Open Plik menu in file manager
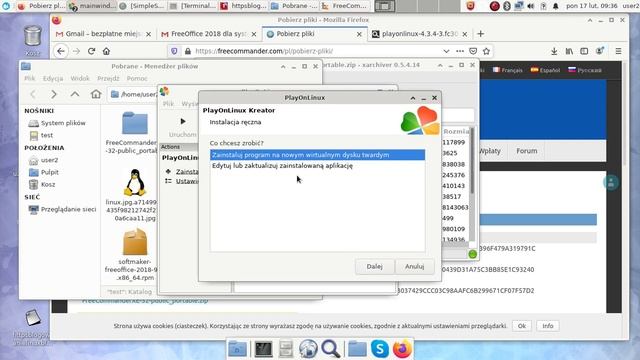Screen dimensions: 640x360 (29, 78)
